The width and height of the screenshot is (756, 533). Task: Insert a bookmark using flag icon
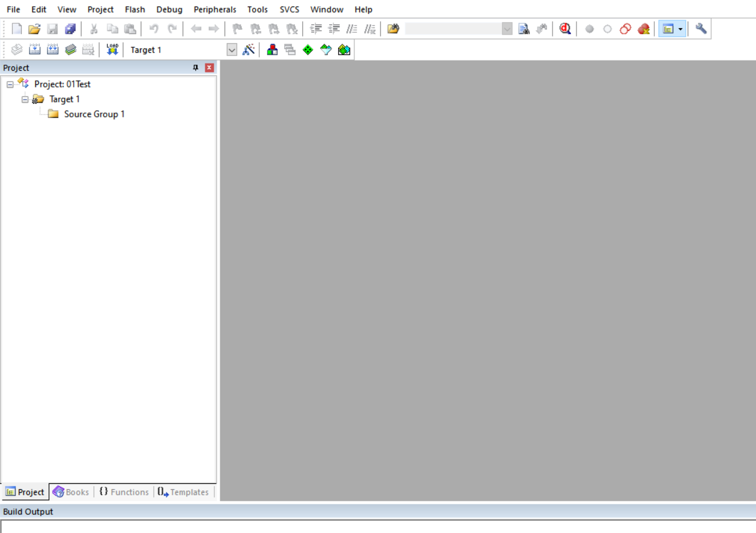coord(238,29)
